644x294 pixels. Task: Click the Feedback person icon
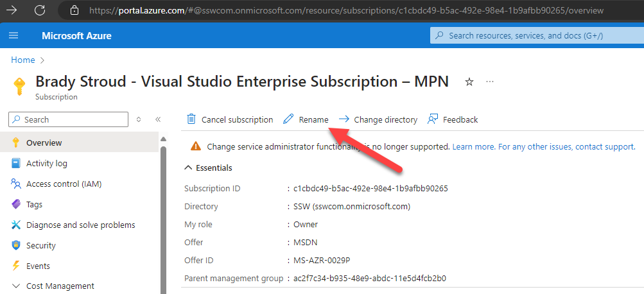433,119
